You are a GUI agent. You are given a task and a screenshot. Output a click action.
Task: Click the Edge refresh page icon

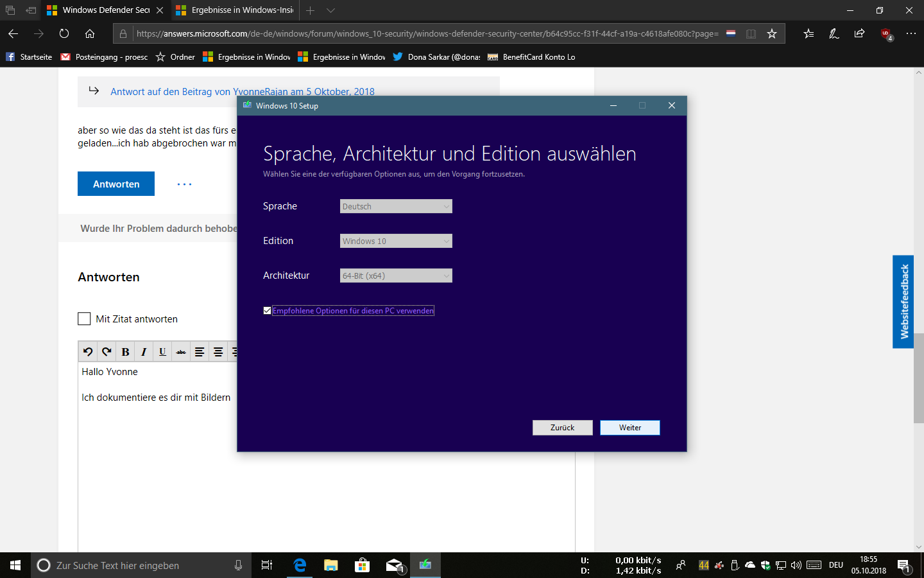[x=64, y=33]
